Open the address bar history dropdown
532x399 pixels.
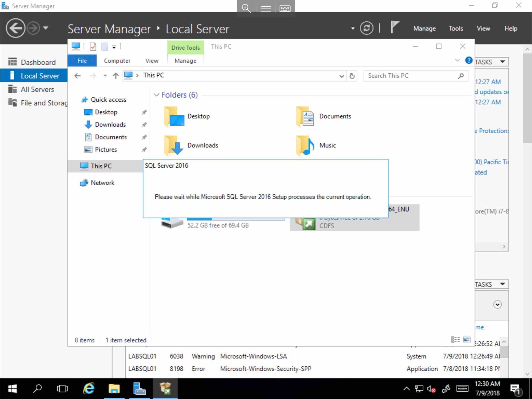tap(342, 76)
